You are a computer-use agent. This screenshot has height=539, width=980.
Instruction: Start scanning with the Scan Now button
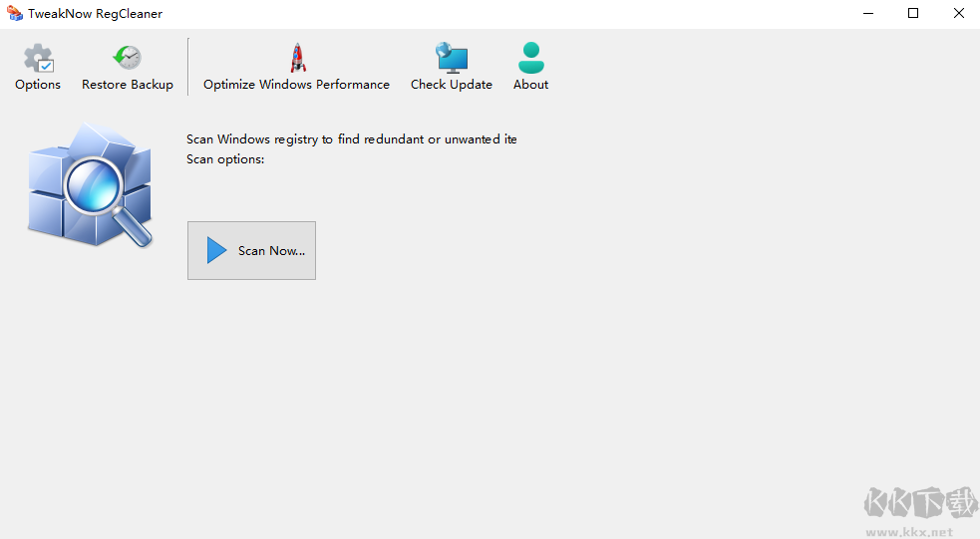pyautogui.click(x=251, y=251)
